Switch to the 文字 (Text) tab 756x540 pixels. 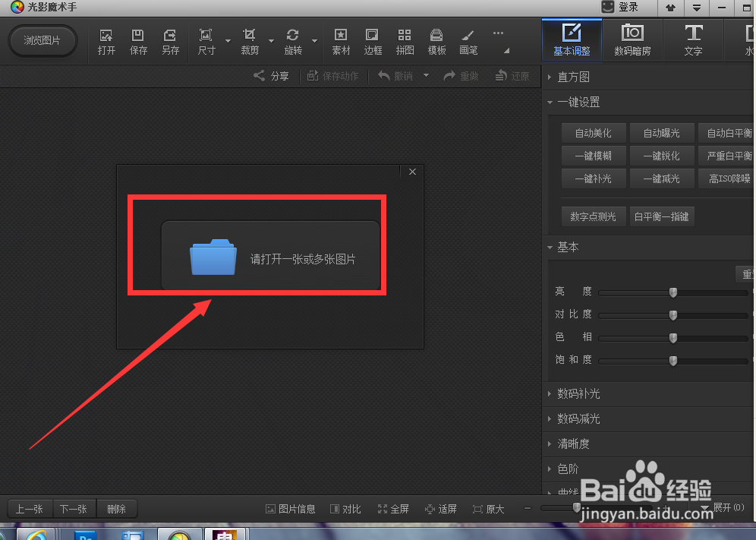pos(693,40)
